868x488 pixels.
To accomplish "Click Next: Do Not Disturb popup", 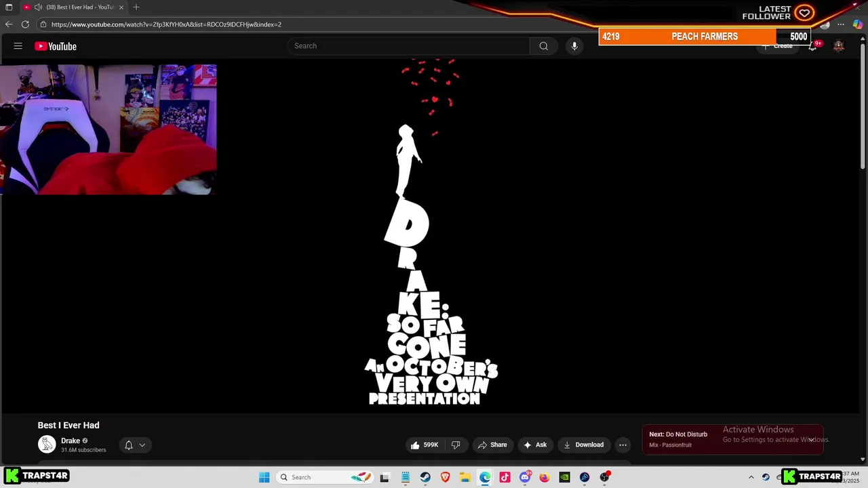I will click(x=732, y=439).
